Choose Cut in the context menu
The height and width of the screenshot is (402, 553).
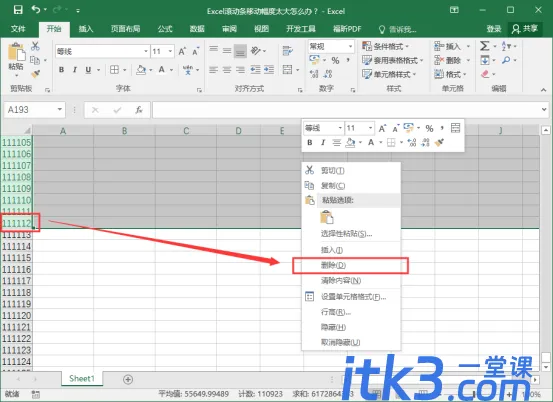point(351,170)
